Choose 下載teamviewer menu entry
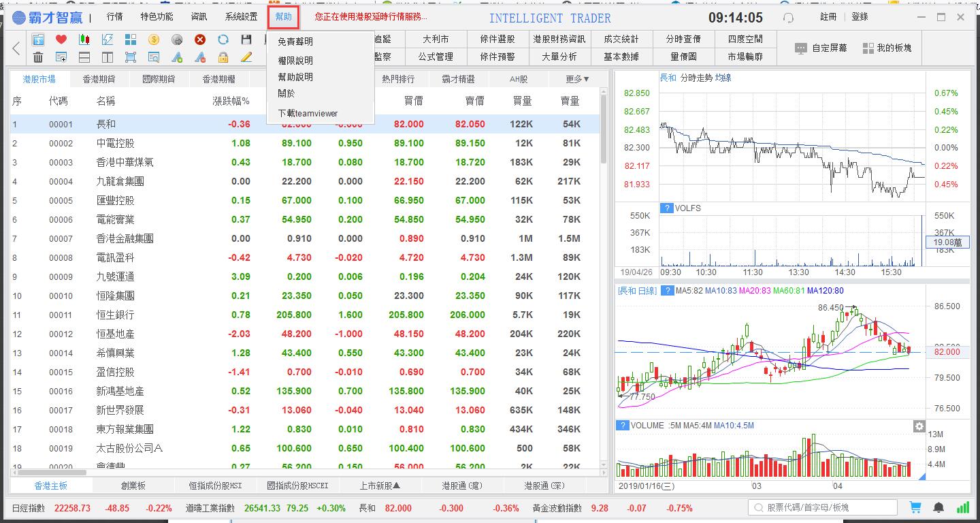This screenshot has height=523, width=980. (x=307, y=113)
